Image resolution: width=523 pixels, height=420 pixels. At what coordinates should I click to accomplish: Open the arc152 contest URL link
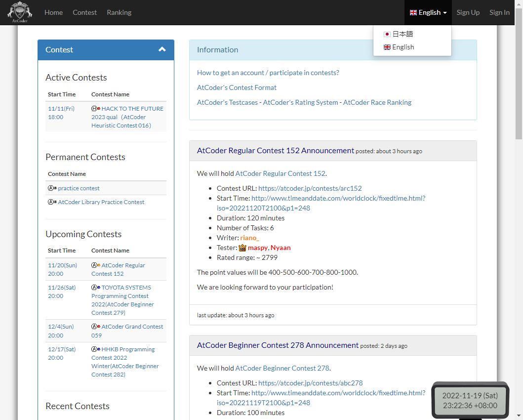coord(310,188)
